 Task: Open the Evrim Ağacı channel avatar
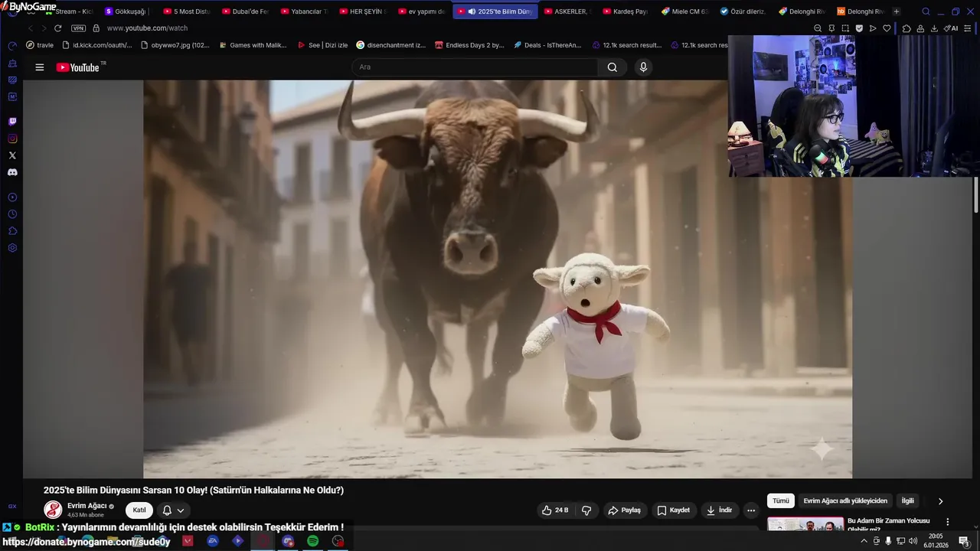(x=53, y=510)
